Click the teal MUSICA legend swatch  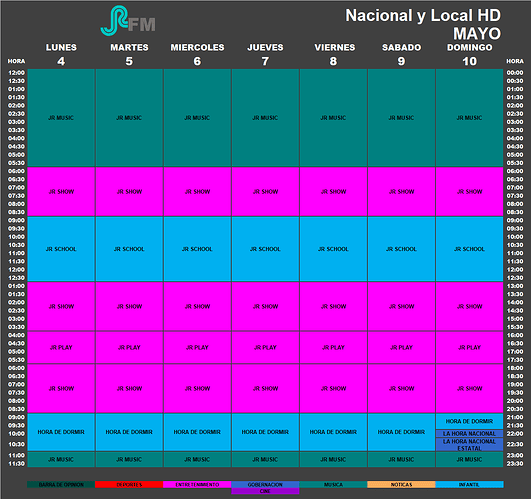(333, 484)
